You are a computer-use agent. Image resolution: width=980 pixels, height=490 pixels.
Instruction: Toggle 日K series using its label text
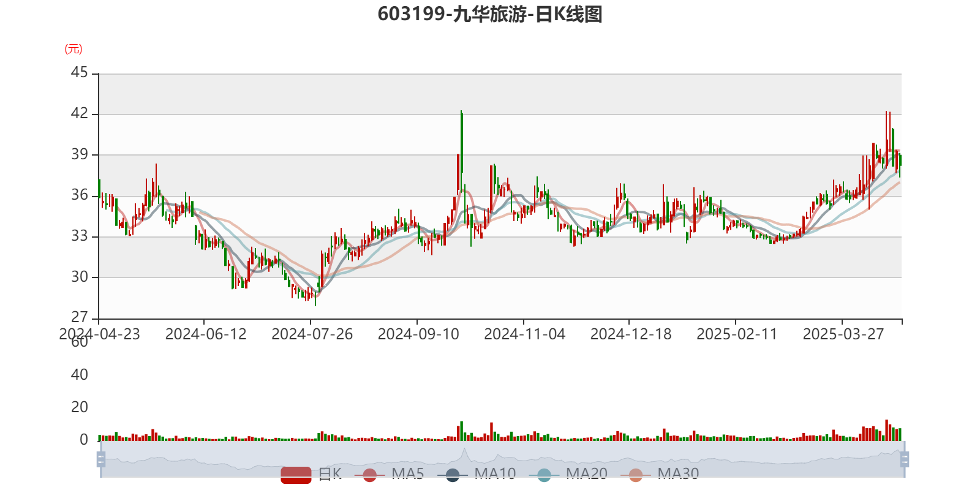pos(330,473)
